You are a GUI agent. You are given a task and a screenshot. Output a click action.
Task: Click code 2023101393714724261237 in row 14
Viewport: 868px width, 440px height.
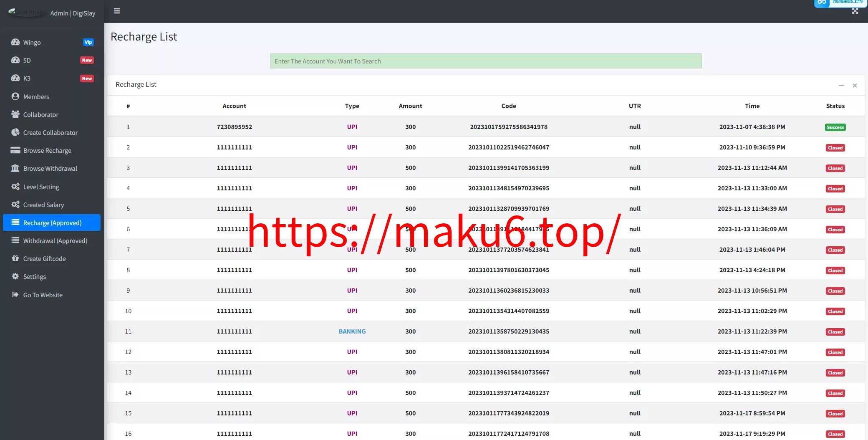(x=509, y=393)
